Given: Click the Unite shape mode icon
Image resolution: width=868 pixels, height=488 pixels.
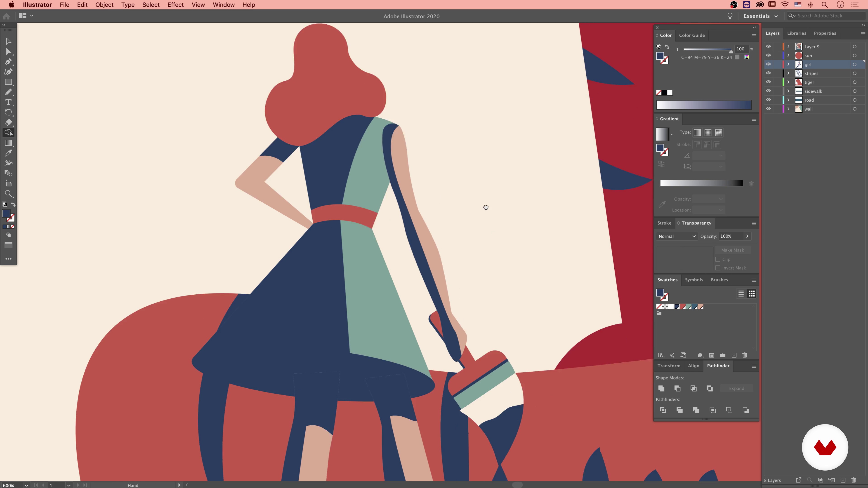Looking at the screenshot, I should [x=661, y=388].
